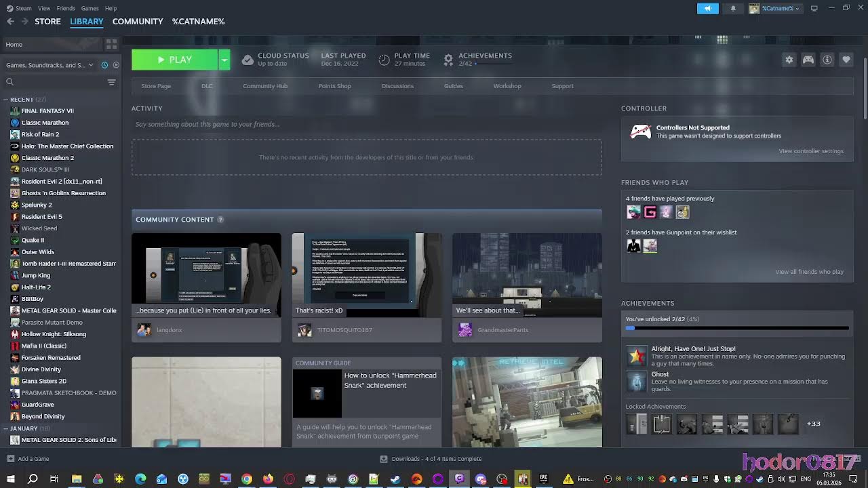Go forward with the navigation arrow
This screenshot has height=488, width=868.
point(24,21)
